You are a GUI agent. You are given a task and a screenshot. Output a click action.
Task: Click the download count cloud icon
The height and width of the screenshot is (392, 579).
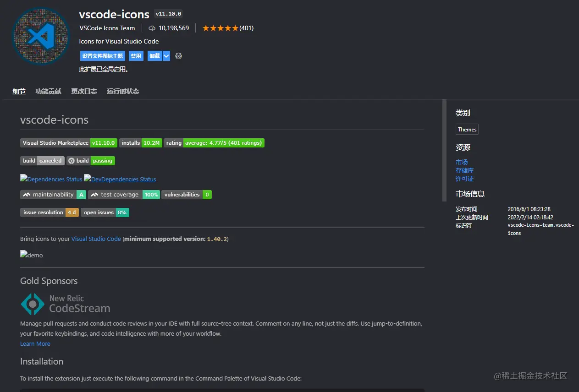152,28
